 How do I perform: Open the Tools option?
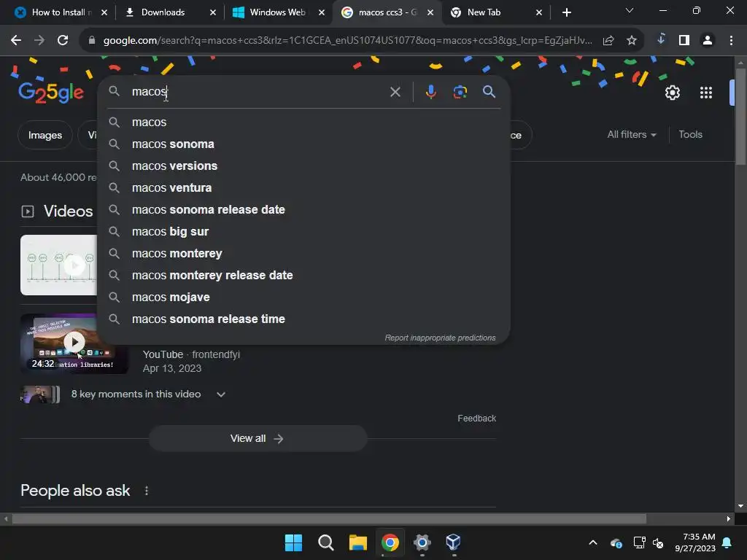690,135
